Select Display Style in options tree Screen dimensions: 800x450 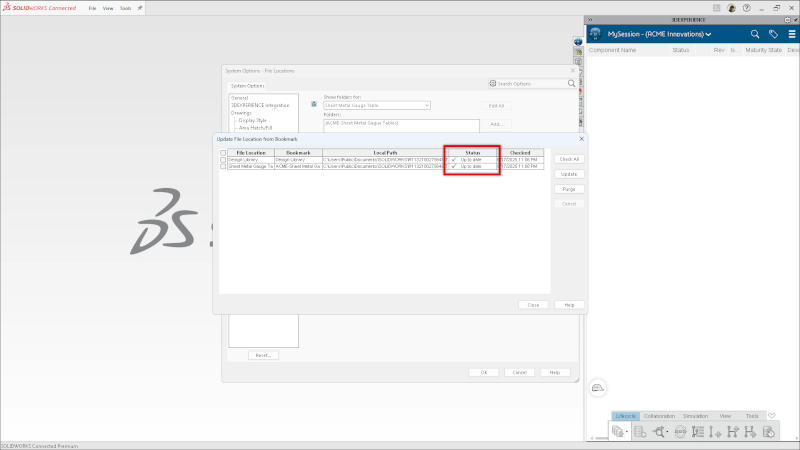pyautogui.click(x=253, y=120)
